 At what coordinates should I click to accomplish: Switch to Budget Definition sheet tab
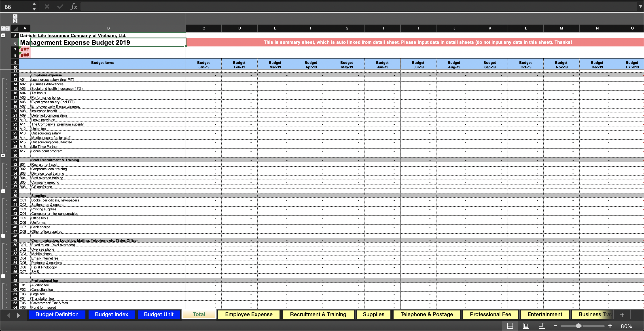57,314
